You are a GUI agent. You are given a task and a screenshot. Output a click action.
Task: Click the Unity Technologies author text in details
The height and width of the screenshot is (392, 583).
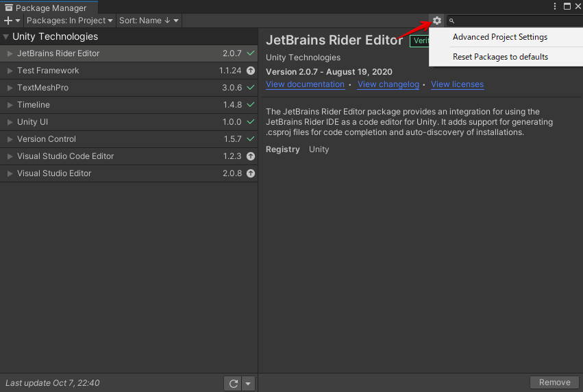[x=303, y=58]
